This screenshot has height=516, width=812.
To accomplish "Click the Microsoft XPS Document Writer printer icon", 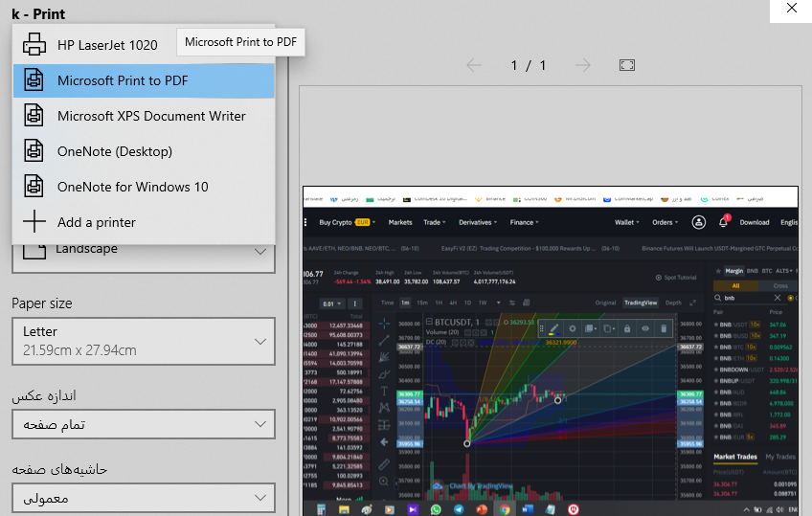I will [34, 116].
